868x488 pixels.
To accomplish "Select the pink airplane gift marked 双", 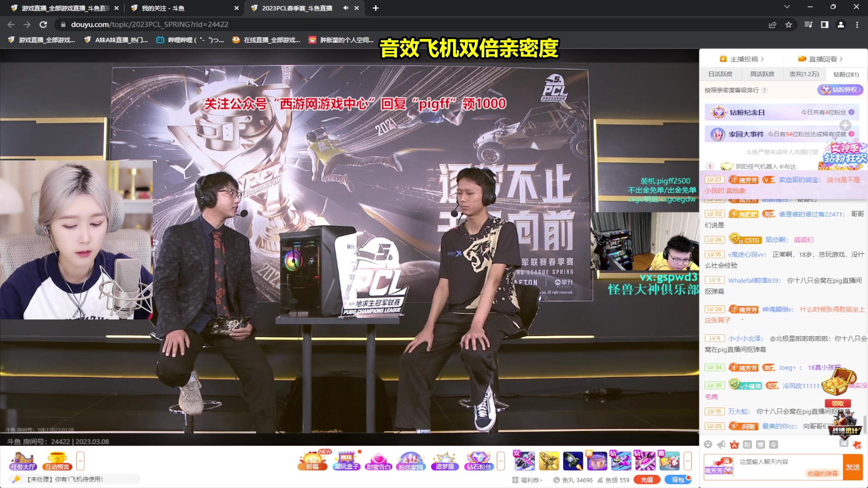I will 524,460.
